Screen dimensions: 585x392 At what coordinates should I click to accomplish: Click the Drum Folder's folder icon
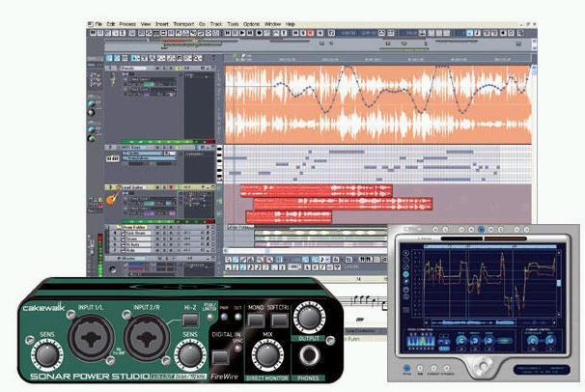[119, 227]
